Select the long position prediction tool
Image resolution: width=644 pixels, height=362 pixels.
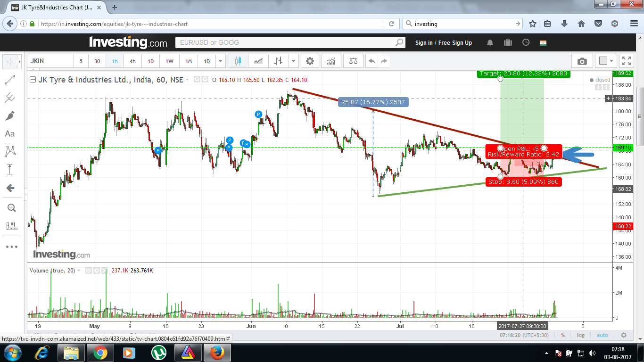[x=10, y=169]
